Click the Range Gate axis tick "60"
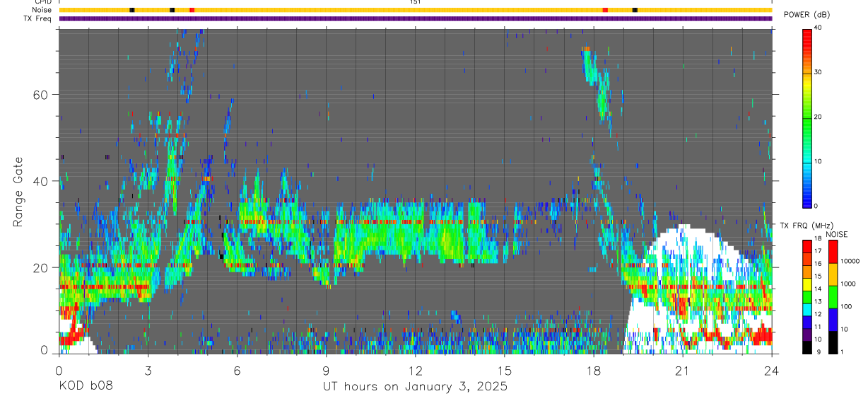This screenshot has width=868, height=401. 40,95
